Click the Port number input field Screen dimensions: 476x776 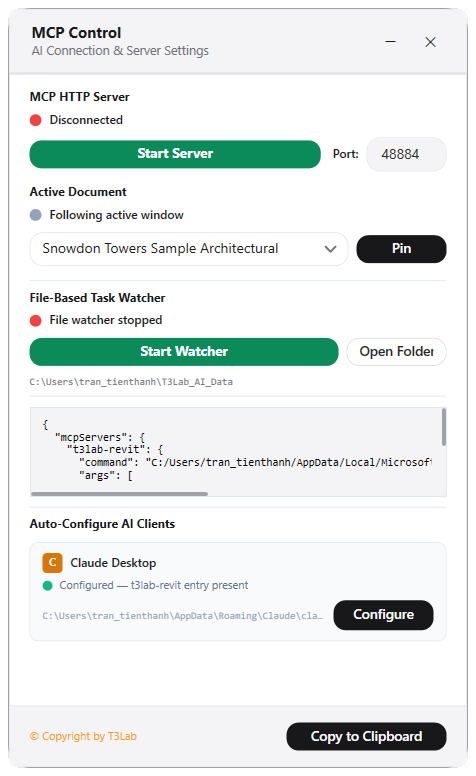pos(406,154)
